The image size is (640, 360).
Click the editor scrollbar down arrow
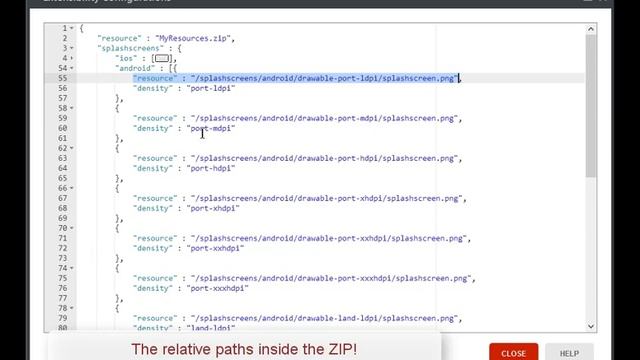[591, 326]
